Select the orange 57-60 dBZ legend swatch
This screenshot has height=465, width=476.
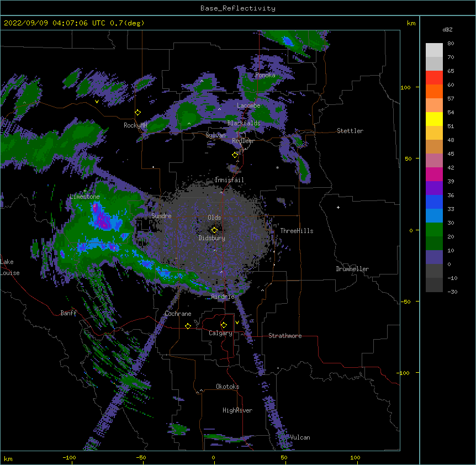pyautogui.click(x=434, y=91)
